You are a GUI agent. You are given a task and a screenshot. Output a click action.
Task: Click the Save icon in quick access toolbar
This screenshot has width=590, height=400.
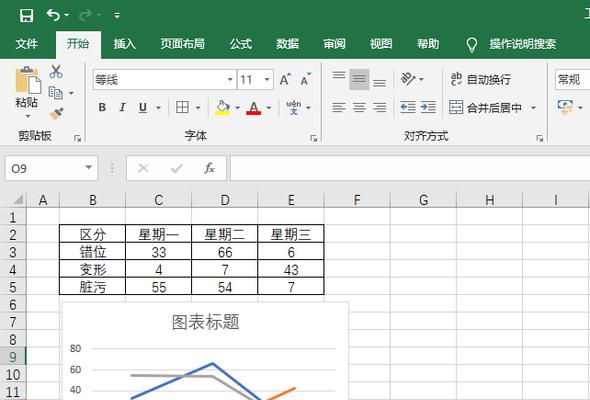(26, 15)
